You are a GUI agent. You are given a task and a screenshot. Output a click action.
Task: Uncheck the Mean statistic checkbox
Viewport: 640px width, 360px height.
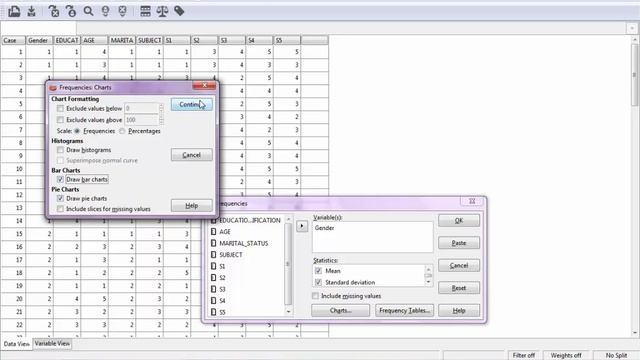click(318, 271)
